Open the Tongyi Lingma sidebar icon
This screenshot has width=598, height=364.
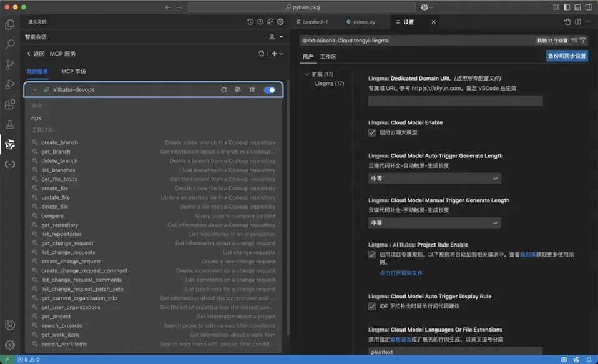[x=10, y=144]
